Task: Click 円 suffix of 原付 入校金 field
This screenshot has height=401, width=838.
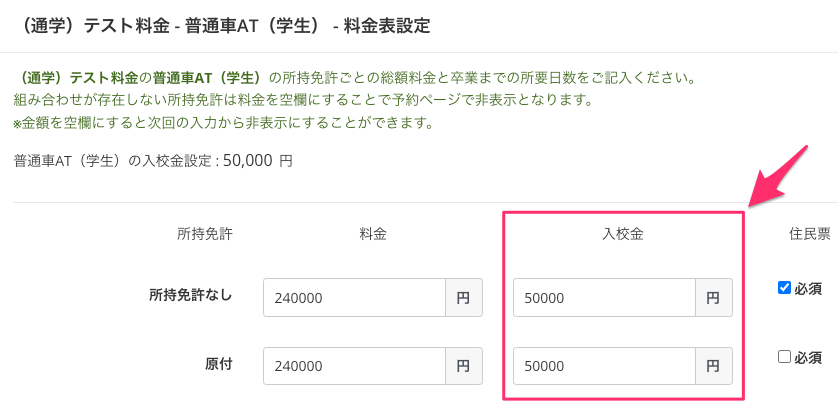Action: [x=713, y=366]
